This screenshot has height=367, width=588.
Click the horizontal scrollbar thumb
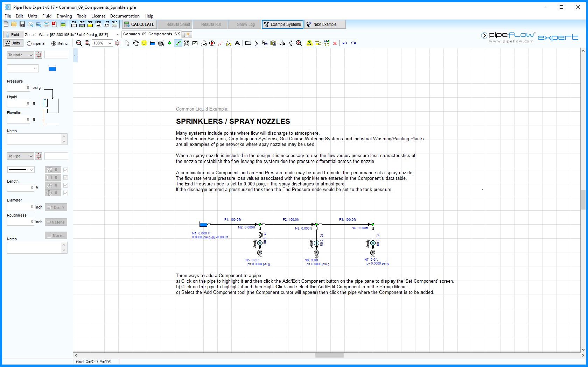(329, 355)
